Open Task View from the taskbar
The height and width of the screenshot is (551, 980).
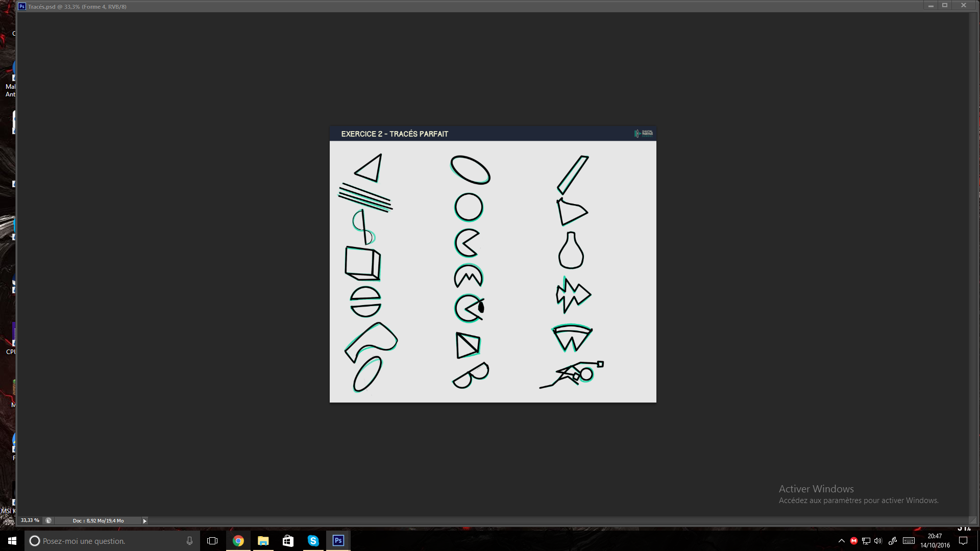[x=212, y=540]
